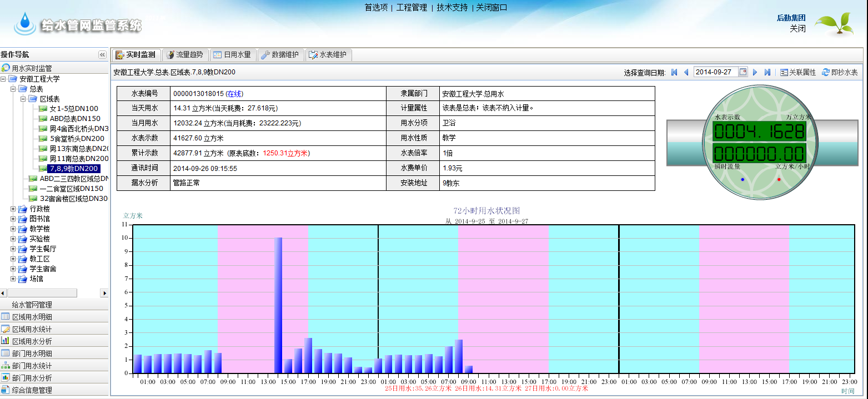Click the date input field showing 2014-09-27

[715, 72]
